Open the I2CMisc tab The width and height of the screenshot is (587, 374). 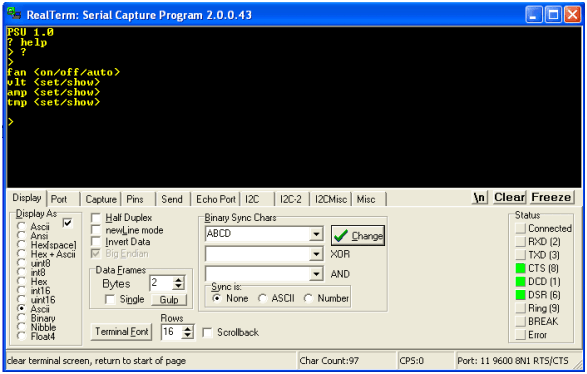[x=331, y=199]
